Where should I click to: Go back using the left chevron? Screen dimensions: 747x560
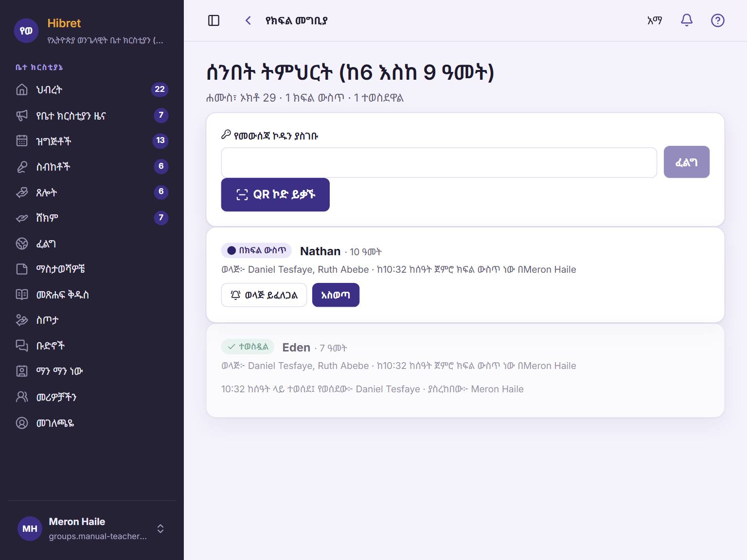(248, 20)
